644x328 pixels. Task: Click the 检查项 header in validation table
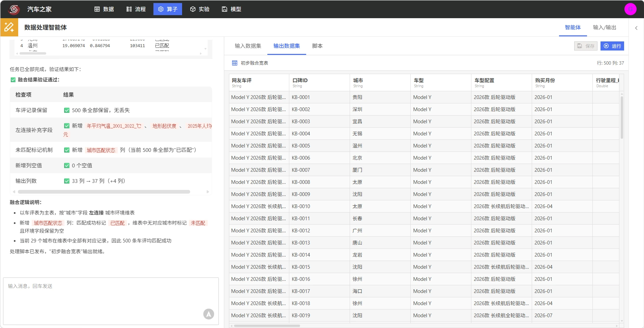click(x=23, y=95)
